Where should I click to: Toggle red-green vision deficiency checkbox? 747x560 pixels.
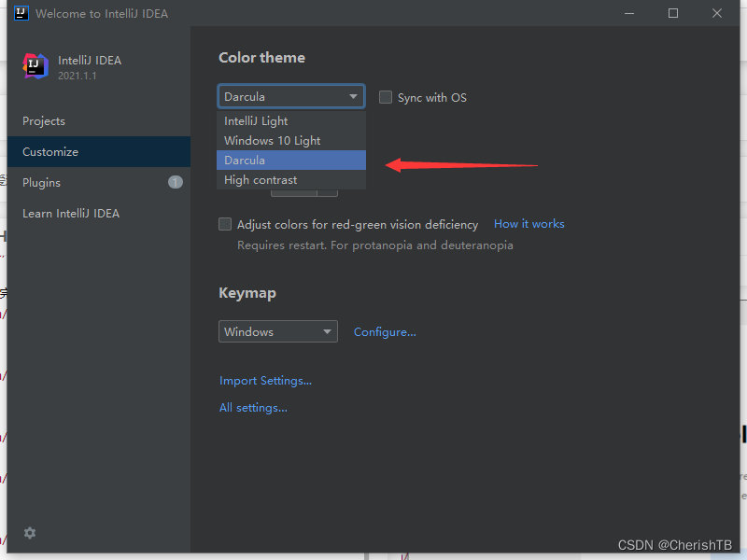(225, 224)
